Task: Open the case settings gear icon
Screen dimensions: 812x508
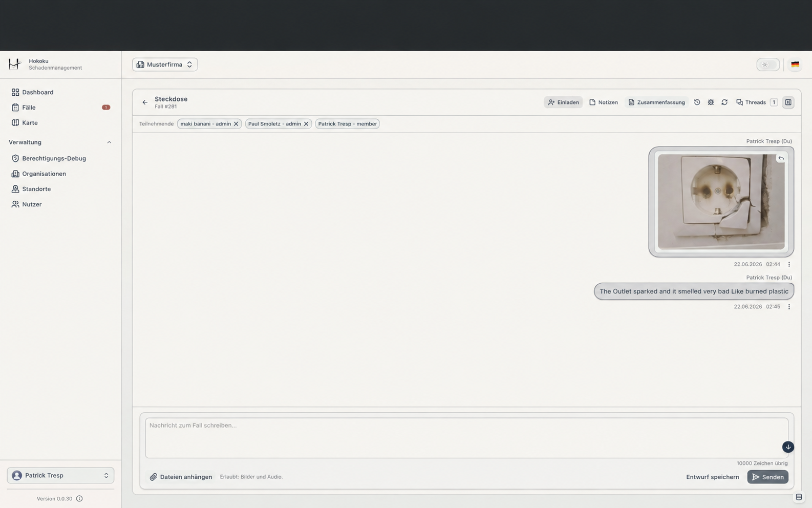Action: pos(711,102)
